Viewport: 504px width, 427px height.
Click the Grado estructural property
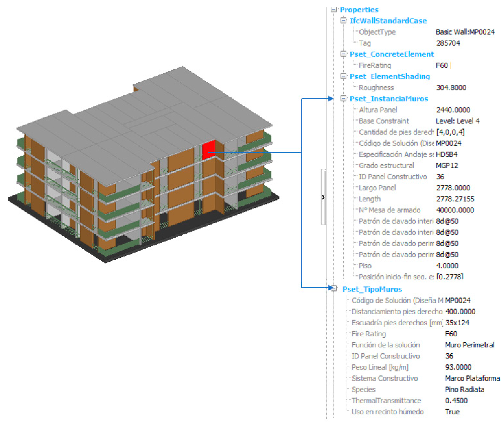pos(386,166)
